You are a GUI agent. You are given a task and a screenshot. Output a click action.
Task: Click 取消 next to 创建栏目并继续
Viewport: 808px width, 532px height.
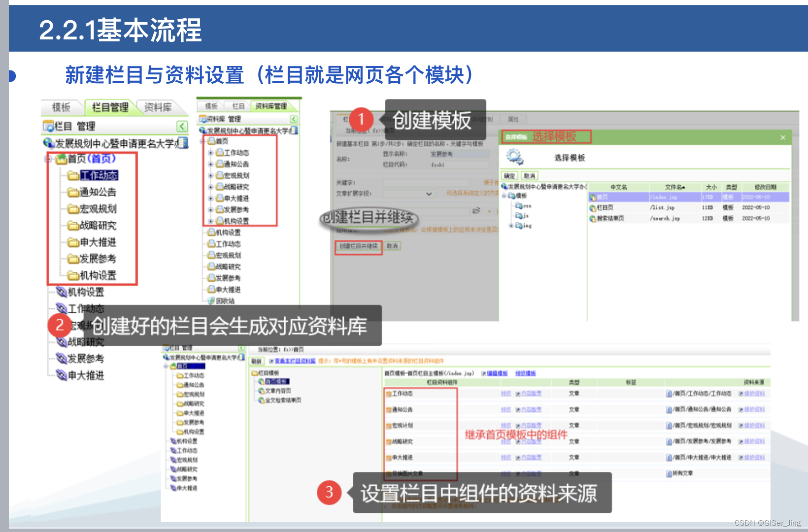(x=392, y=246)
